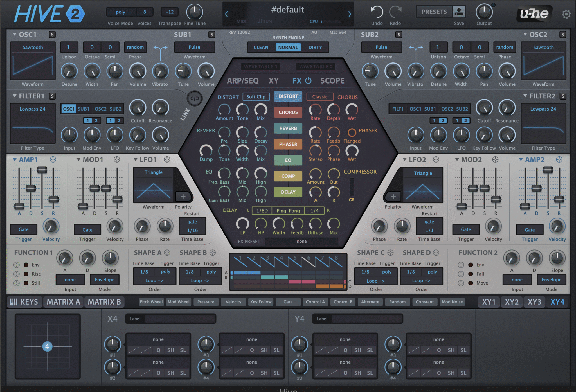Toggle the FX power button
The image size is (576, 392).
(308, 81)
